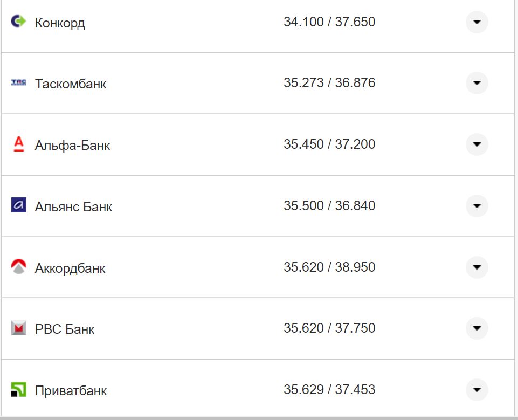Click the green Приватбанк logo
The image size is (518, 420).
[x=19, y=389]
